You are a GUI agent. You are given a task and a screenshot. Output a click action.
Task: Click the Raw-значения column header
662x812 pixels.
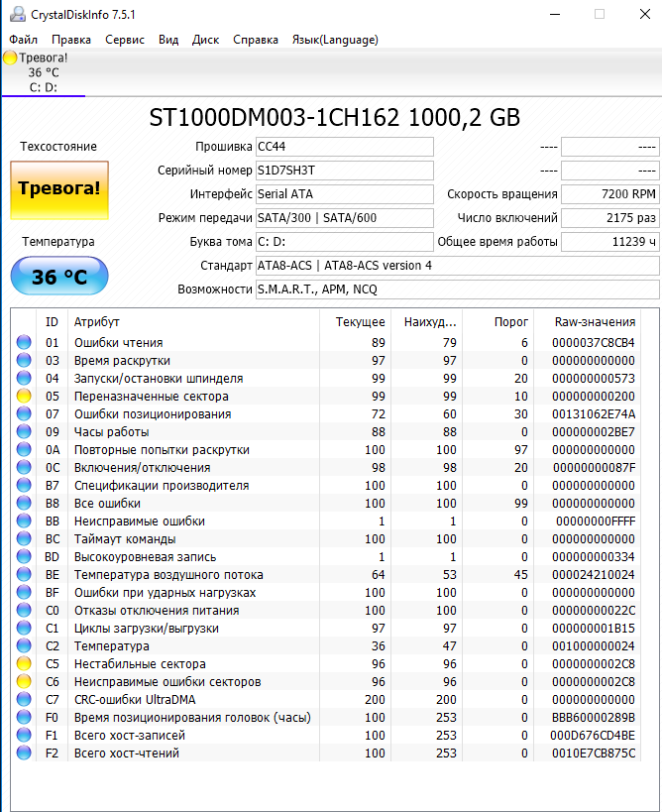(588, 322)
